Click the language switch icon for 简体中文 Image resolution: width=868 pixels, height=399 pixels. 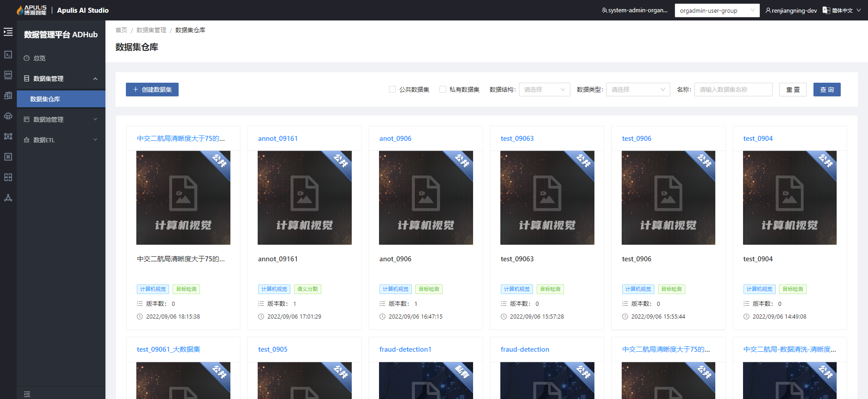pyautogui.click(x=826, y=10)
